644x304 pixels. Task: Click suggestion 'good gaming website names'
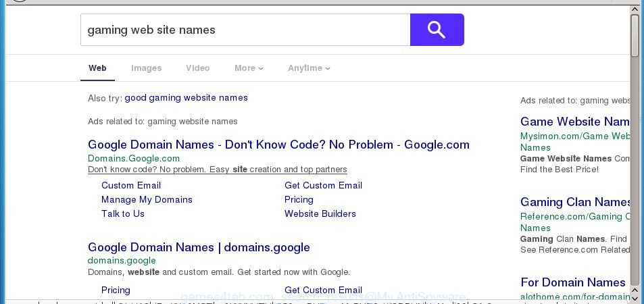(186, 98)
